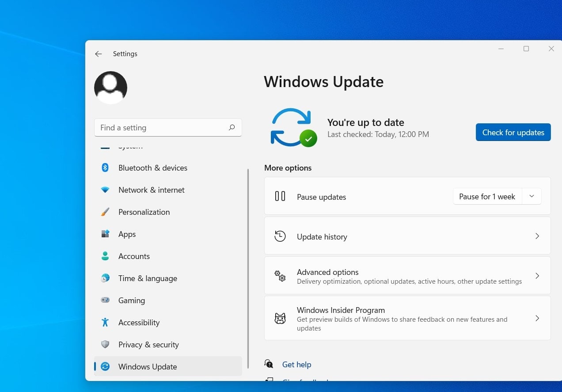Screen dimensions: 562x392
Task: Click the Accounts person icon
Action: click(x=105, y=256)
